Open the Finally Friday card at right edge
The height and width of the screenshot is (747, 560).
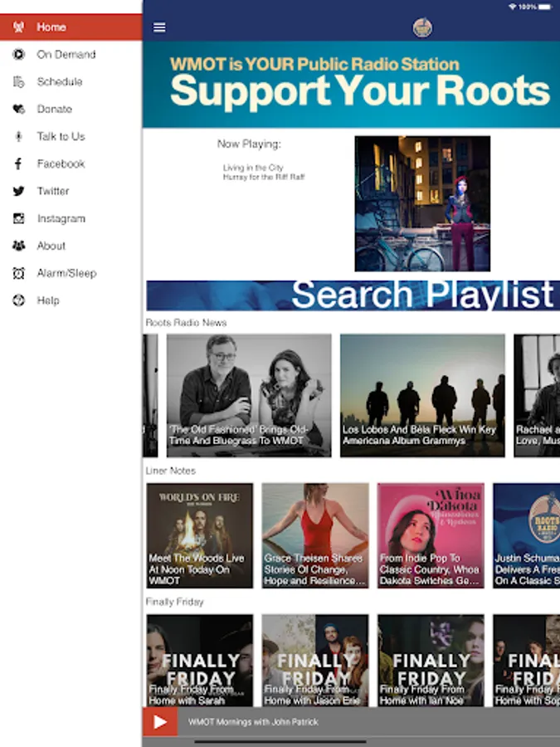coord(526,661)
